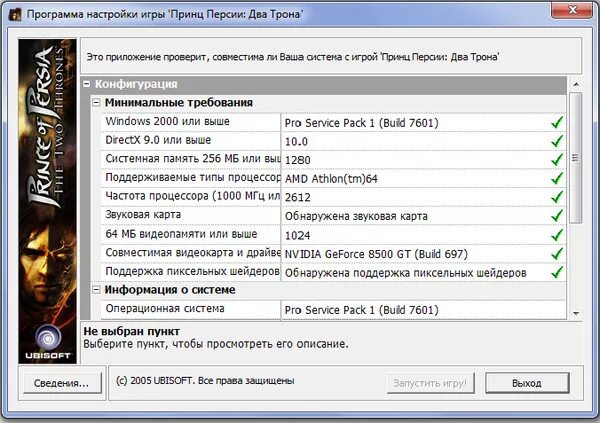Select the '64 МБ видеопамяти или выше' row
Screen dimensions: 600x423
(333, 235)
